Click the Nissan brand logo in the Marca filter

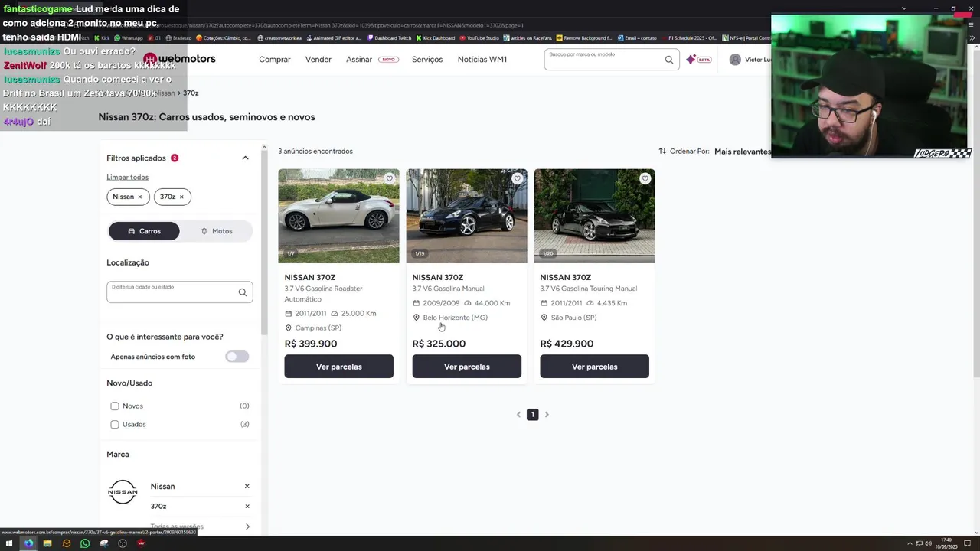point(122,492)
